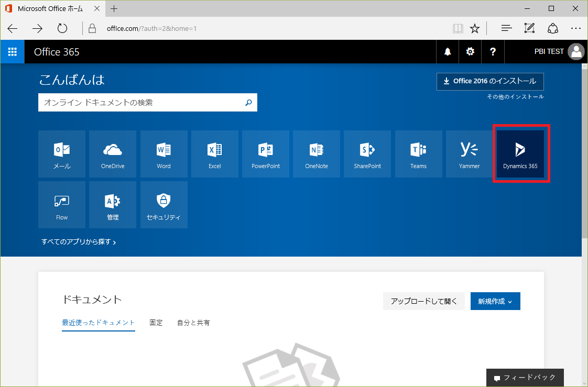
Task: Open the 管理 admin tile
Action: [x=113, y=205]
